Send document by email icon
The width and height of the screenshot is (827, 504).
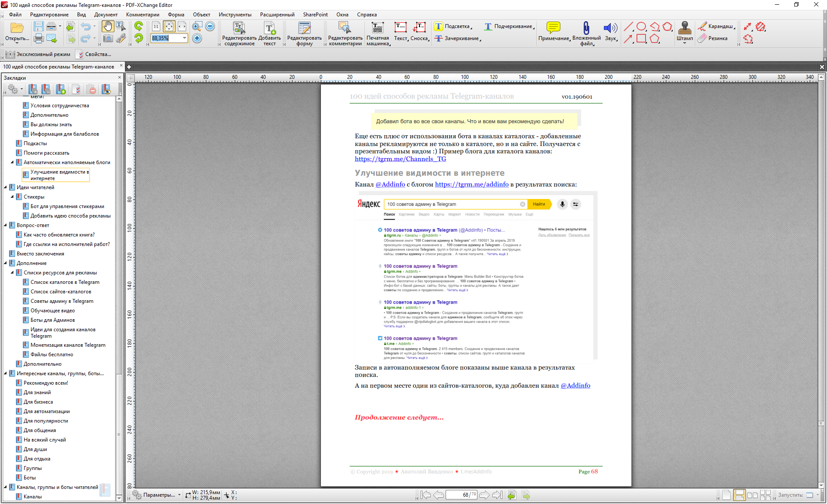(52, 39)
